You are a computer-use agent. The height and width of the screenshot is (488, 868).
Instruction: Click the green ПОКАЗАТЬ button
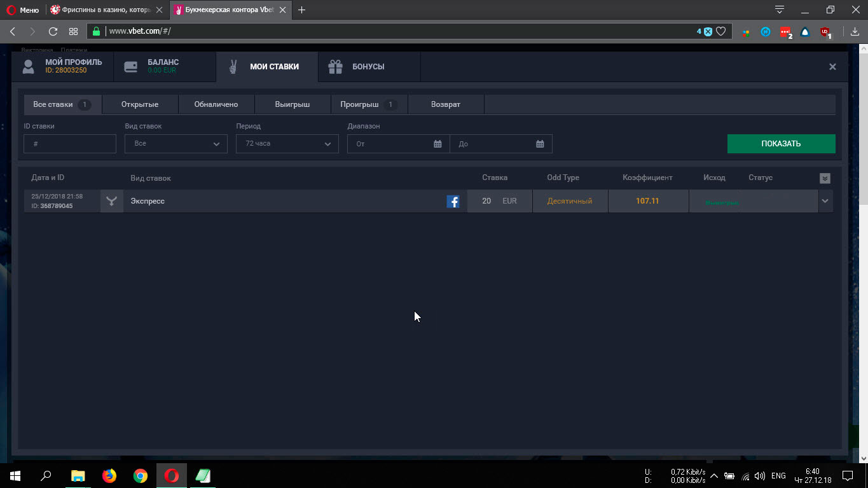781,144
